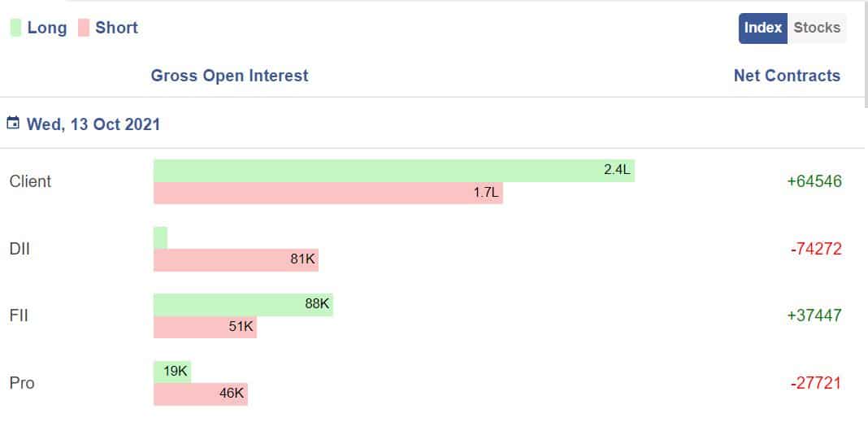Switch to the Stocks tab
The height and width of the screenshot is (422, 868).
(x=817, y=28)
